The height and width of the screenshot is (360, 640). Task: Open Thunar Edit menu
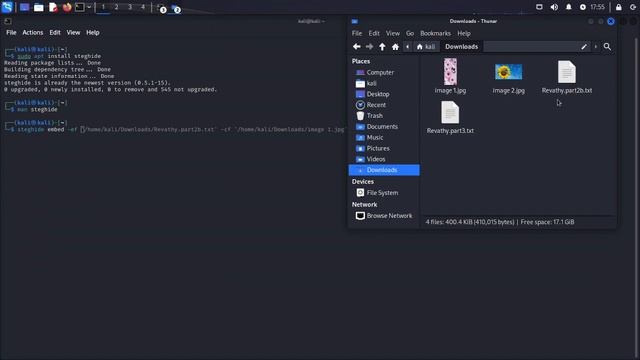click(374, 33)
